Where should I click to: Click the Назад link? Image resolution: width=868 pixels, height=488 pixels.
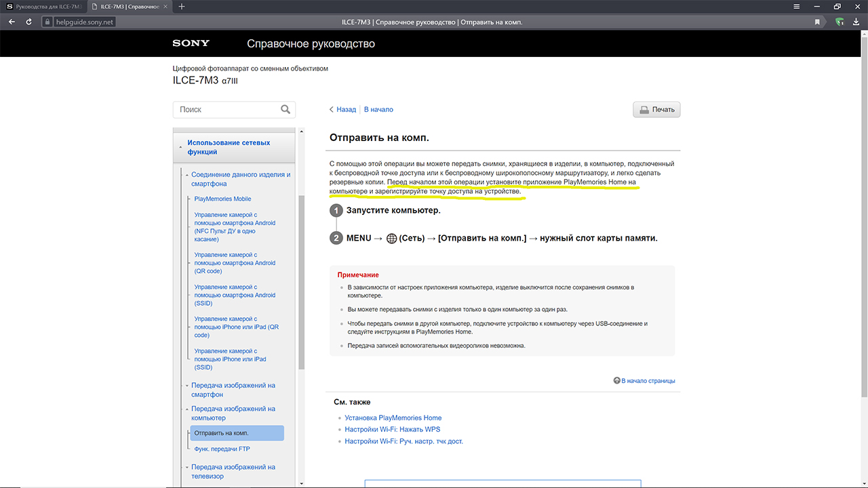pos(346,109)
